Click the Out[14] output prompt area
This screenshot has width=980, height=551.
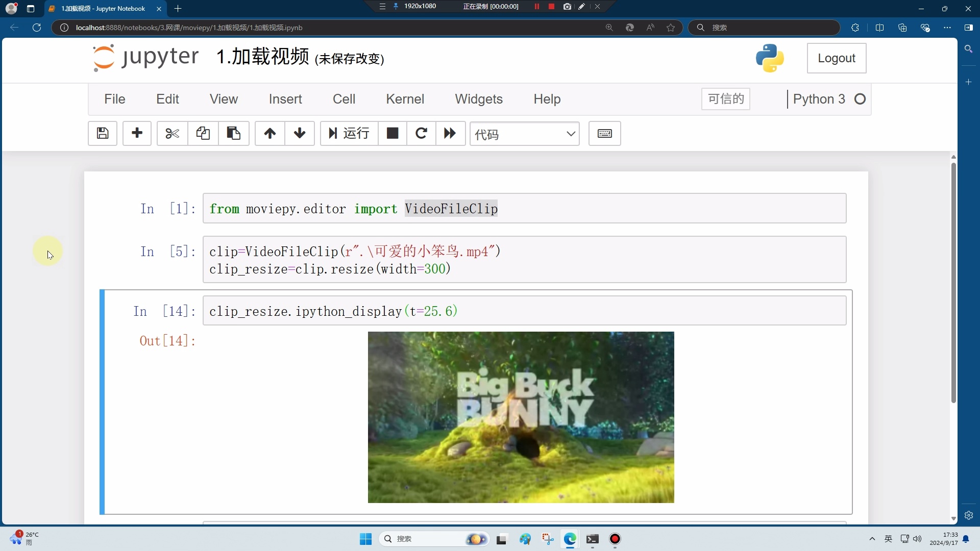tap(167, 341)
